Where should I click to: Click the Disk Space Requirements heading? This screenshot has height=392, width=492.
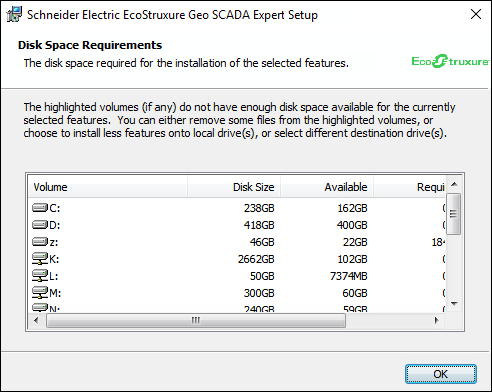(x=90, y=45)
